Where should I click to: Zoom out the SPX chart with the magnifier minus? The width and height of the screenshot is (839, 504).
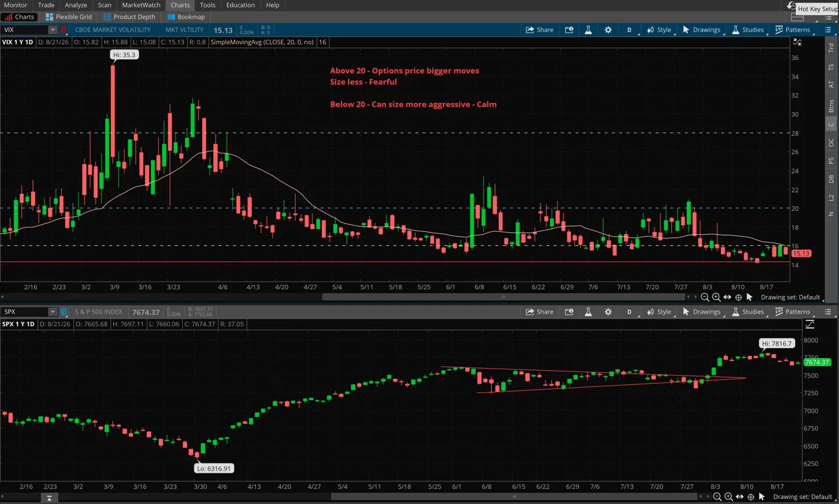tap(717, 497)
